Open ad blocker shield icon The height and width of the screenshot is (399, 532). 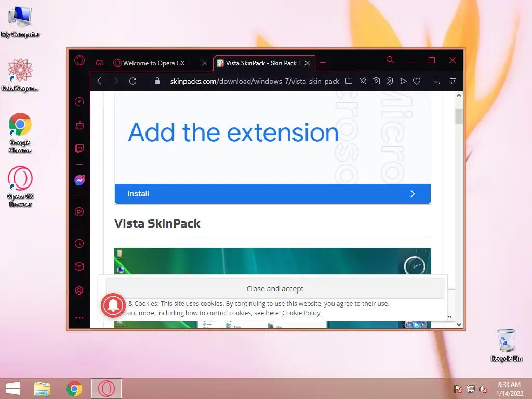pos(390,81)
